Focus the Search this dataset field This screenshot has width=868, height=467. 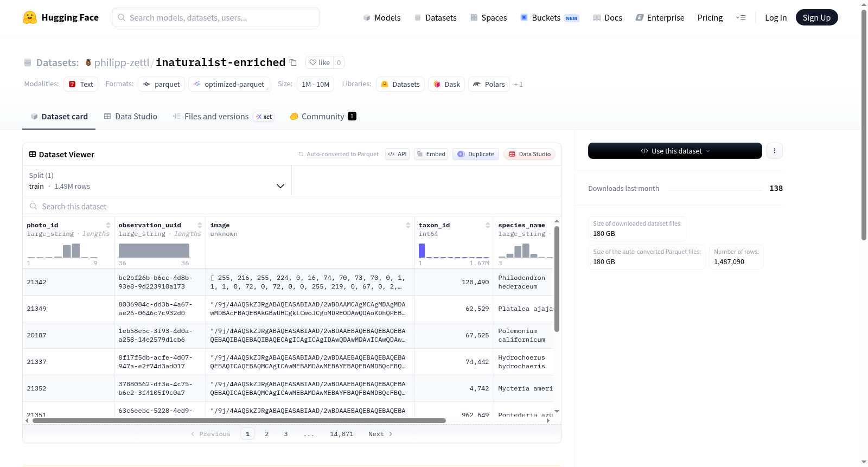pos(292,206)
